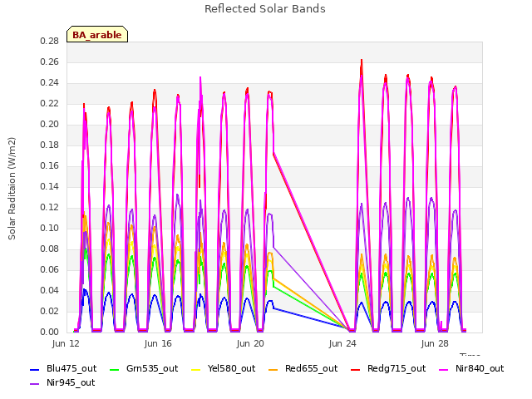Image resolution: width=532 pixels, height=399 pixels.
Task: Click the blue Blu475_out legend swatch
Action: [35, 369]
